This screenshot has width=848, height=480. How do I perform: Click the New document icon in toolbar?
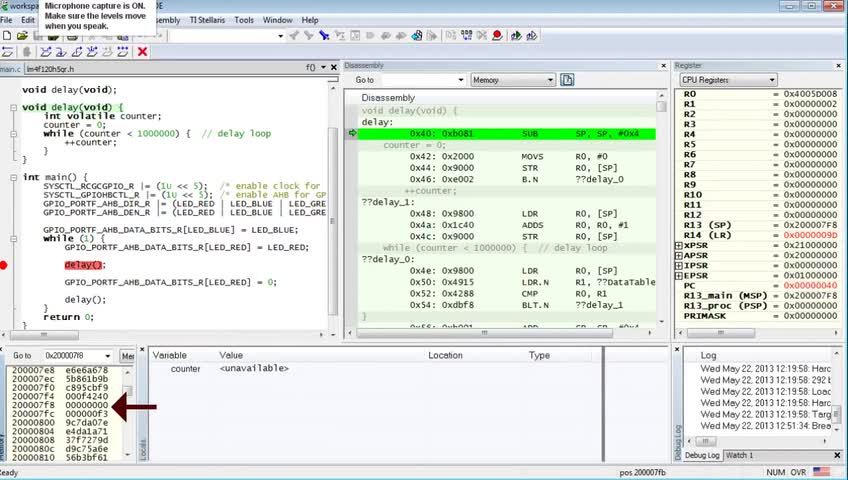(x=7, y=35)
